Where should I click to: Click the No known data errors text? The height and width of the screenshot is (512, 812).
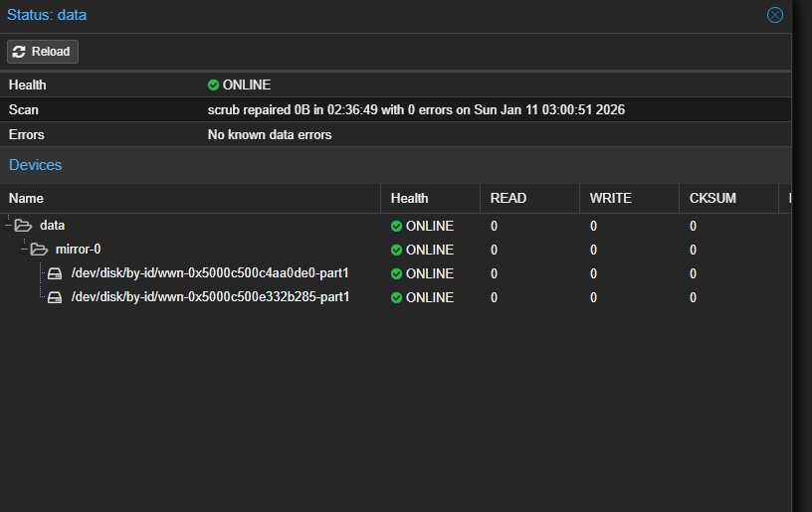(270, 134)
